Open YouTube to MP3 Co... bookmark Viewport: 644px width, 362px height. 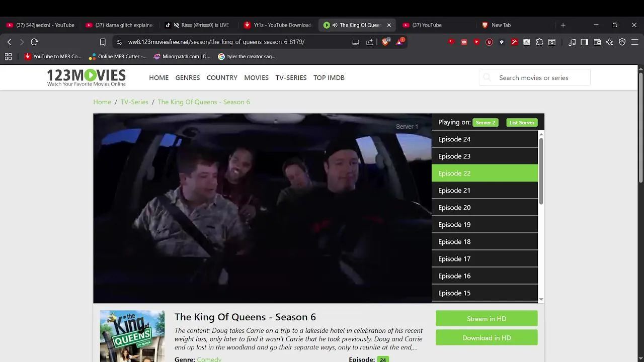pyautogui.click(x=53, y=57)
